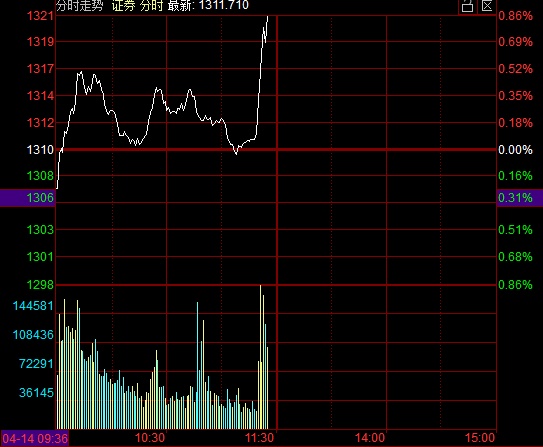The image size is (543, 447).
Task: Click the 1319 price axis label
Action: [x=41, y=42]
